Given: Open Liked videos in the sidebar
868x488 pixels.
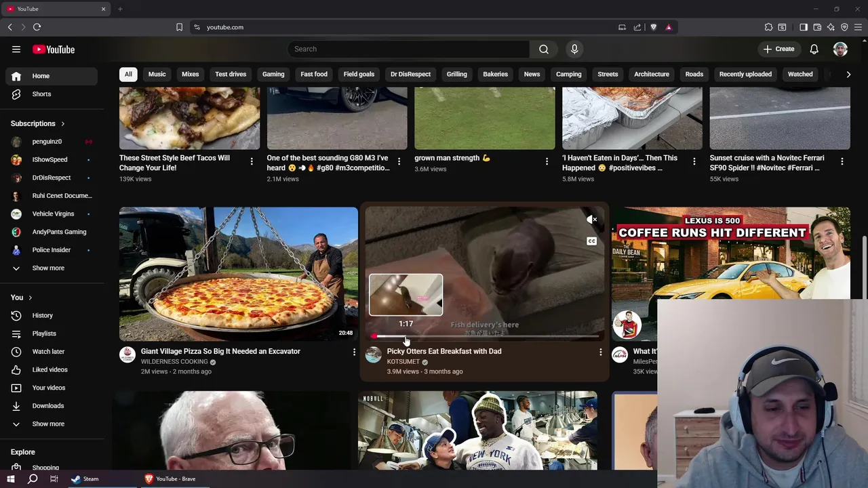Looking at the screenshot, I should click(52, 369).
